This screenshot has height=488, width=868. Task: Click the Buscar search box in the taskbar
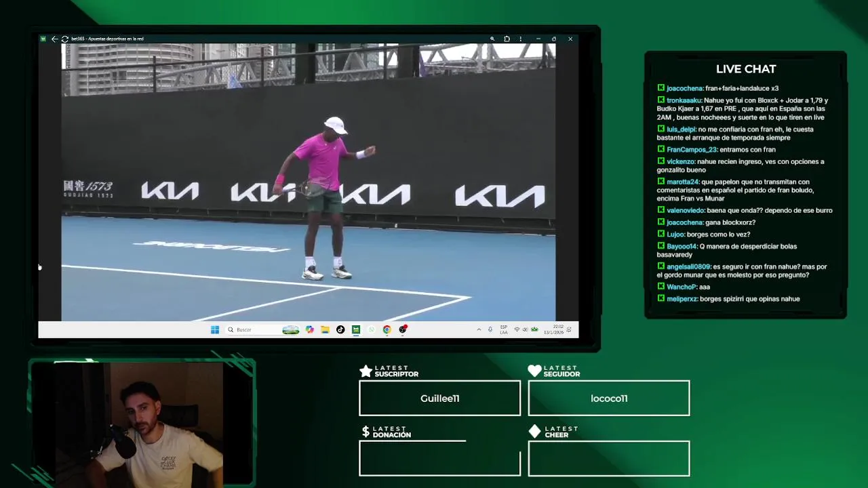pos(263,329)
